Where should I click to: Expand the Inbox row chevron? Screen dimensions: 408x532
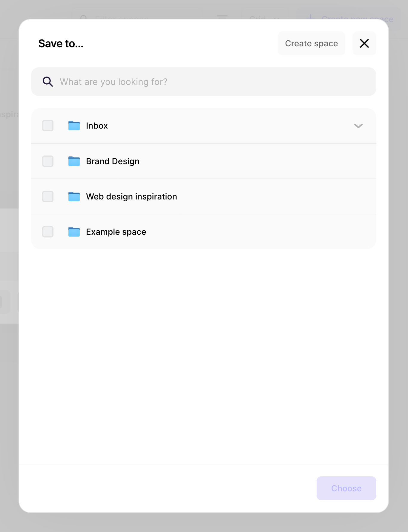(358, 126)
